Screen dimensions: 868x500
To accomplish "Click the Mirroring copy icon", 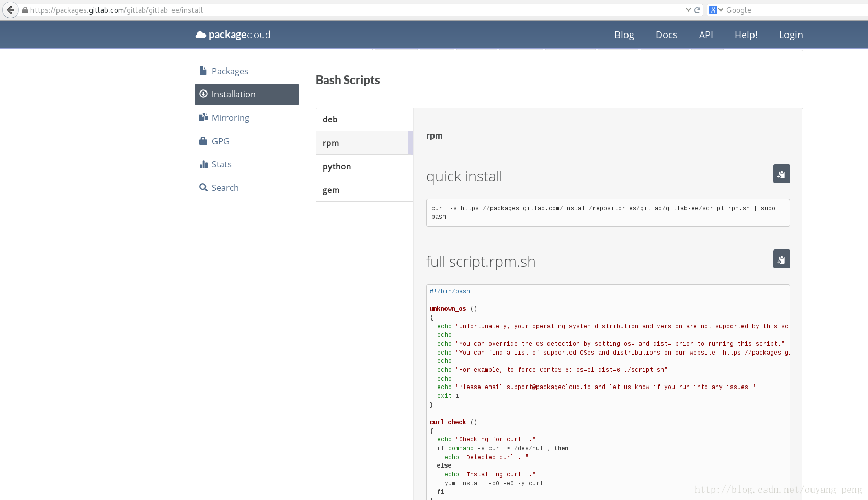I will point(203,118).
